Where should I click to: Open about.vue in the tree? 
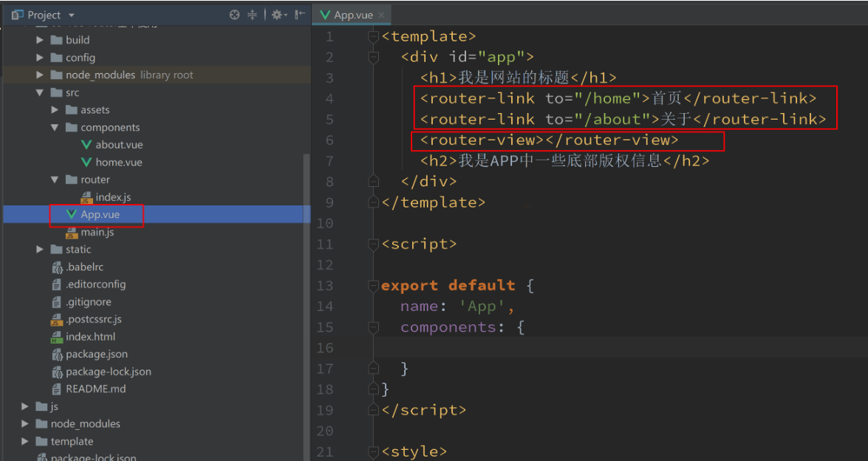pyautogui.click(x=119, y=145)
